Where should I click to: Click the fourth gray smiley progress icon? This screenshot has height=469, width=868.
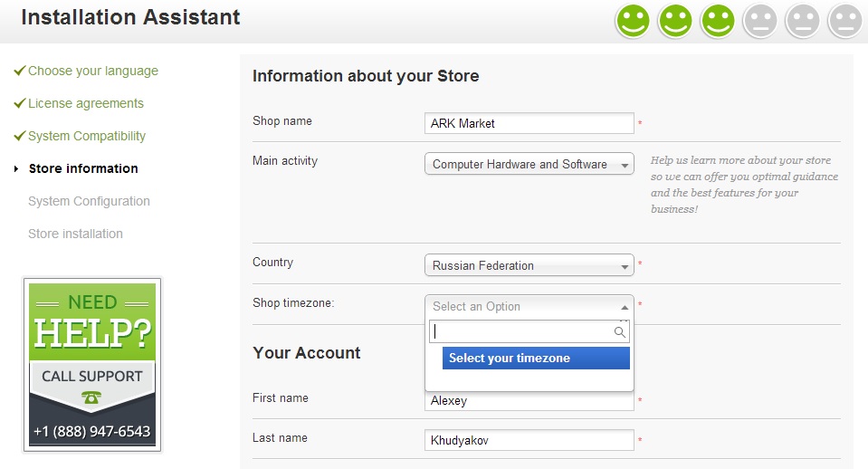pos(760,21)
